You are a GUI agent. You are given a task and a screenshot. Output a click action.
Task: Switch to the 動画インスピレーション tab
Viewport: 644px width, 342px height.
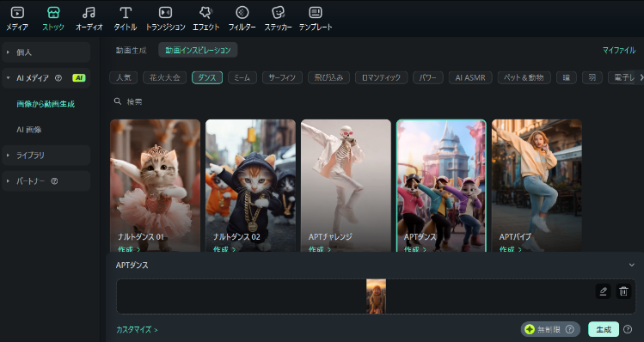click(198, 51)
